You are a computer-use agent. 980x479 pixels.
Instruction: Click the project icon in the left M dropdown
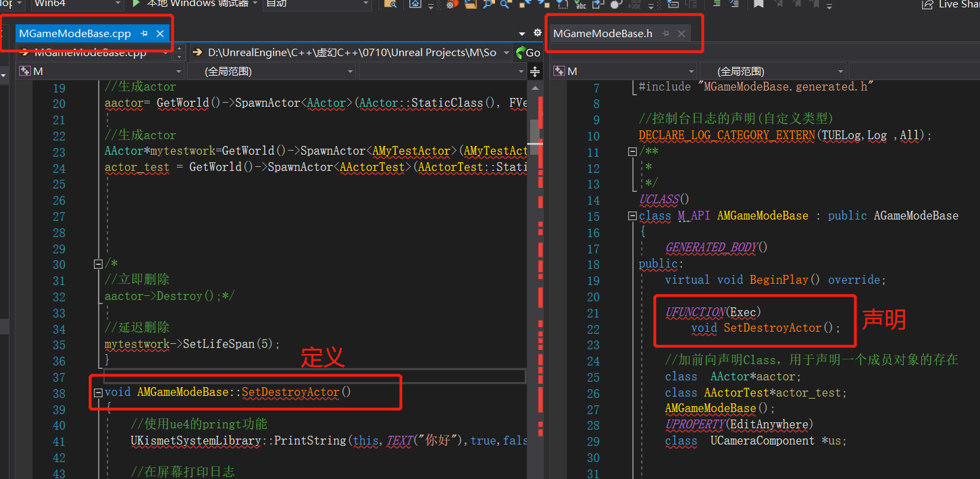coord(24,71)
